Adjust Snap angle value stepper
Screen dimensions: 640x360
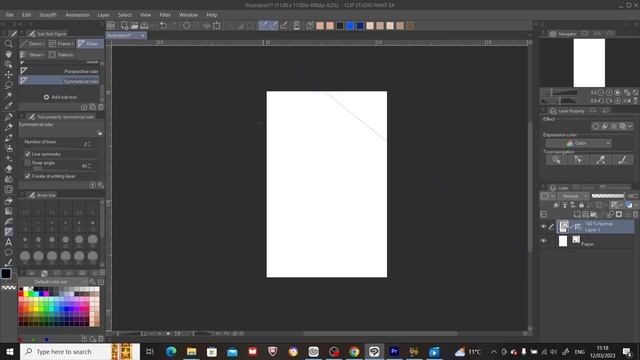coord(89,166)
